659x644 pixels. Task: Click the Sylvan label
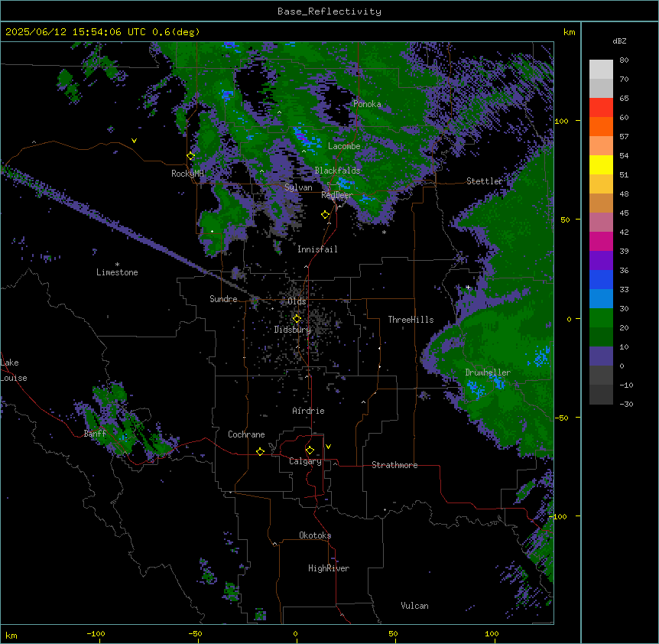(x=298, y=187)
